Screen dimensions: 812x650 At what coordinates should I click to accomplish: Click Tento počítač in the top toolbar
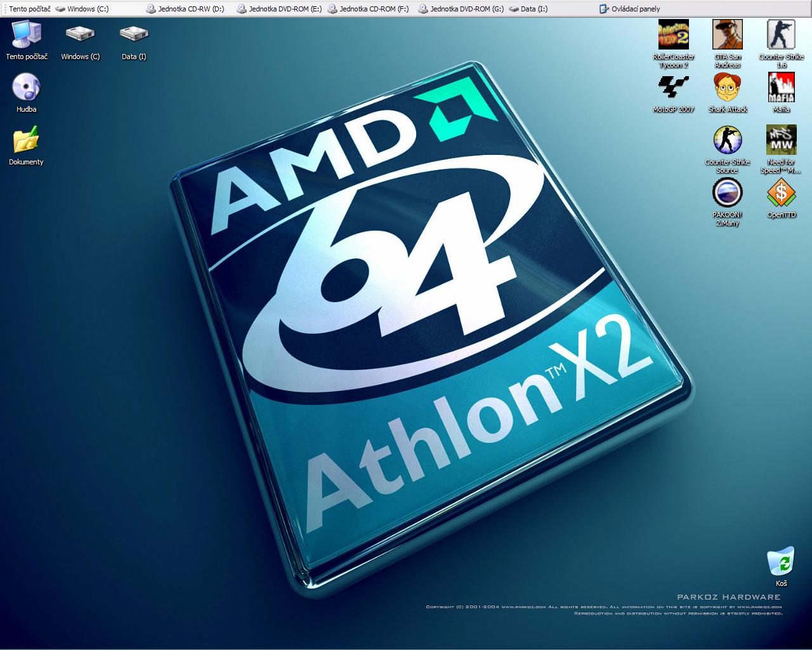(29, 9)
